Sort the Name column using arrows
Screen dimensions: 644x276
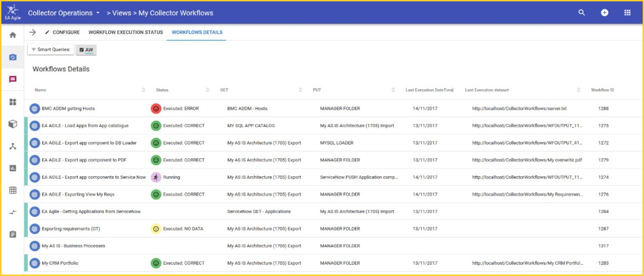[x=144, y=90]
